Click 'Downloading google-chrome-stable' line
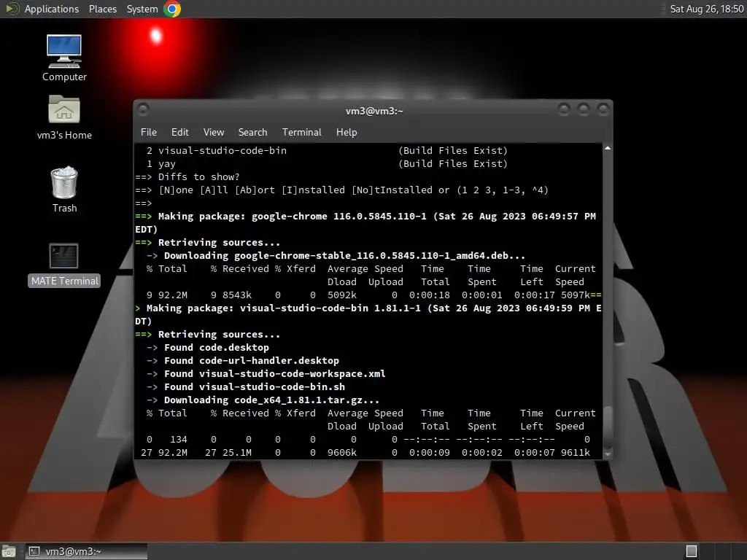 click(x=336, y=256)
